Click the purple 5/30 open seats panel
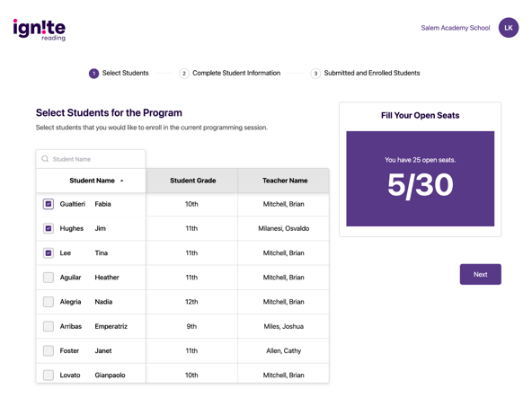Screen dimensions: 532x398 (420, 179)
